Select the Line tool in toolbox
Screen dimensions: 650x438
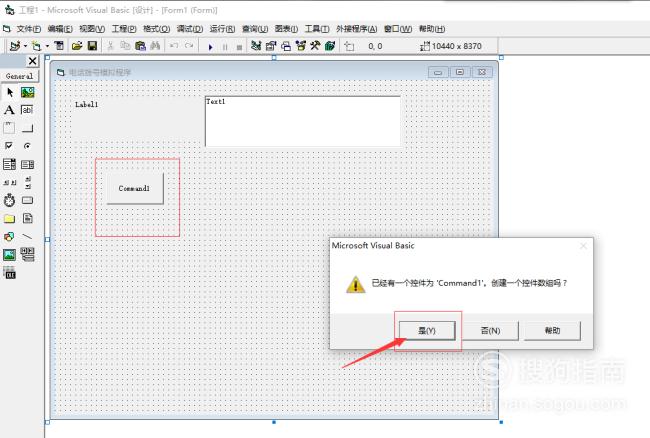pos(27,236)
